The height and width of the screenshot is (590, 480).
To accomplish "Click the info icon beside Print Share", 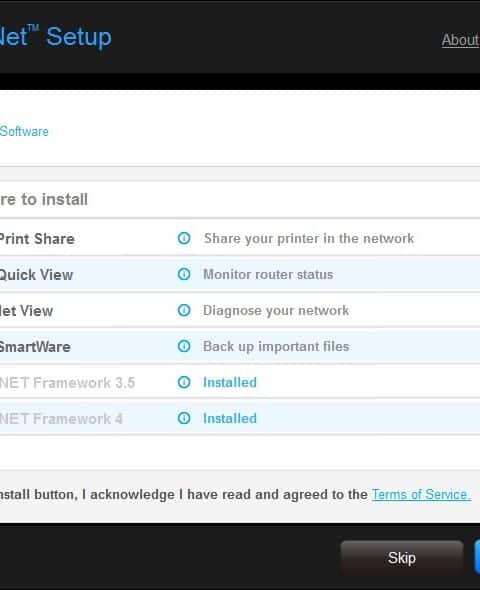I will click(184, 238).
